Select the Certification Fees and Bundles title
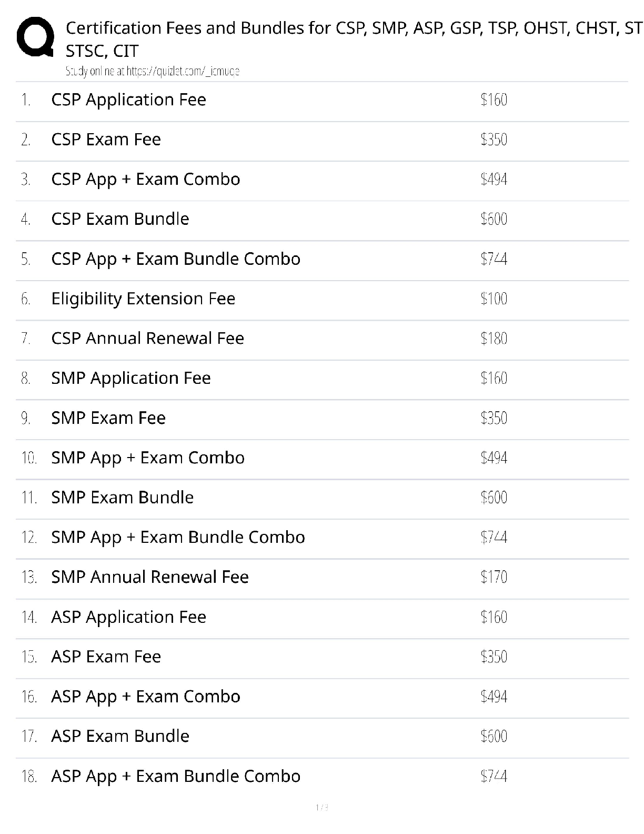This screenshot has width=644, height=834. [354, 39]
